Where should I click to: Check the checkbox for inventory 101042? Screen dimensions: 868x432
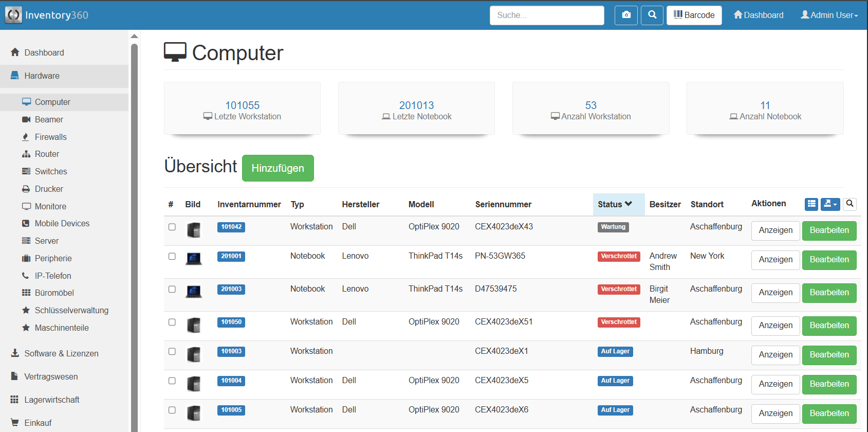coord(172,227)
